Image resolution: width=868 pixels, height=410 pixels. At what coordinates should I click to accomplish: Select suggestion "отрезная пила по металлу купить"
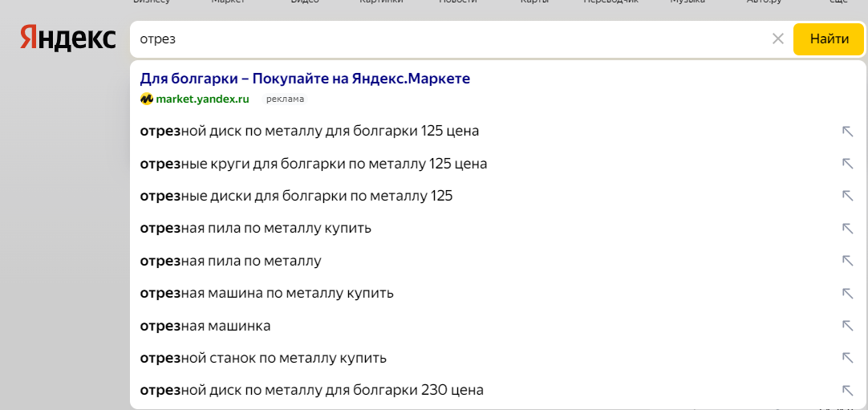pyautogui.click(x=497, y=228)
